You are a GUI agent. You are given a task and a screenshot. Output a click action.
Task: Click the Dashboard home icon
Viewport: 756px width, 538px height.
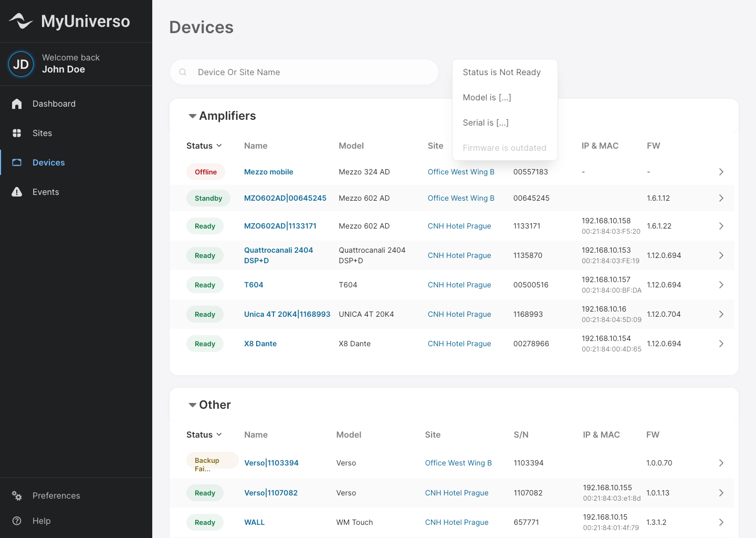pyautogui.click(x=17, y=104)
